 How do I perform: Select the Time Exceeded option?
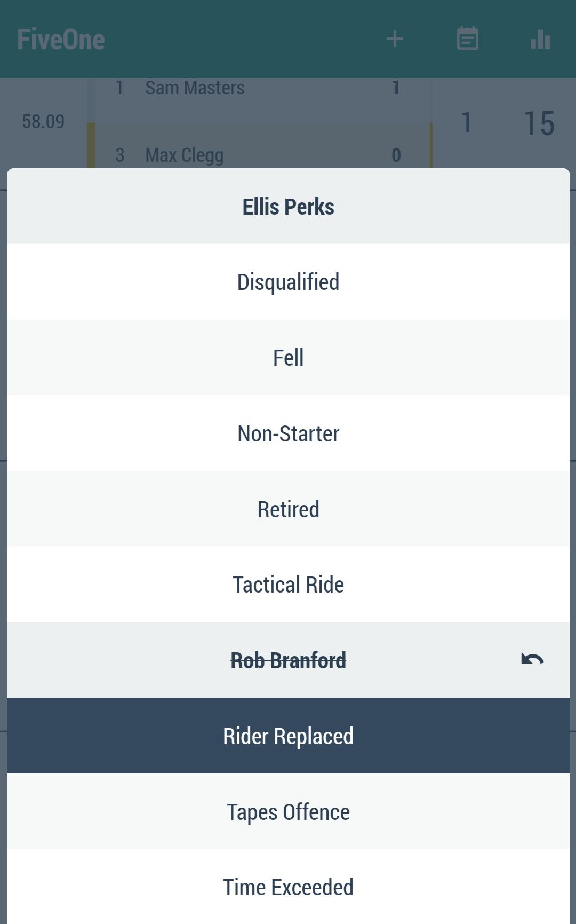pos(288,887)
